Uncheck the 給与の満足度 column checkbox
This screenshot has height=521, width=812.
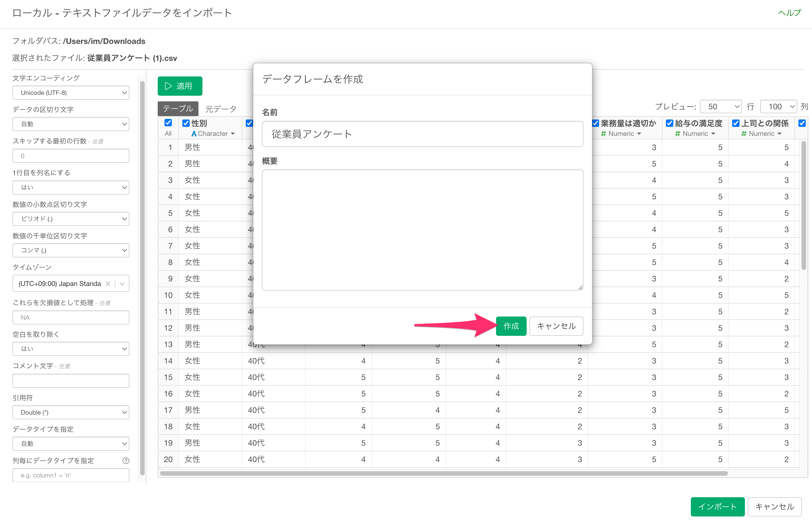click(x=670, y=123)
